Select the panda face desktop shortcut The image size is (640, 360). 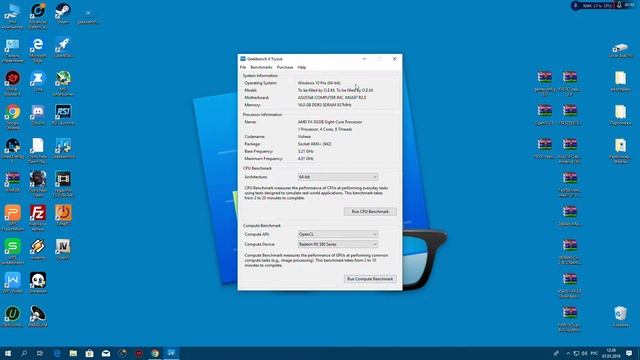tap(38, 282)
